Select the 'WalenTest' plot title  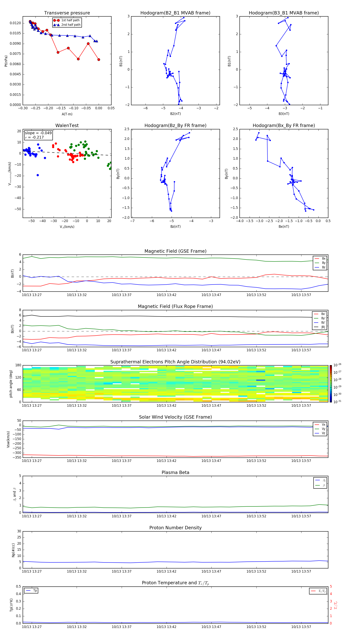click(67, 125)
